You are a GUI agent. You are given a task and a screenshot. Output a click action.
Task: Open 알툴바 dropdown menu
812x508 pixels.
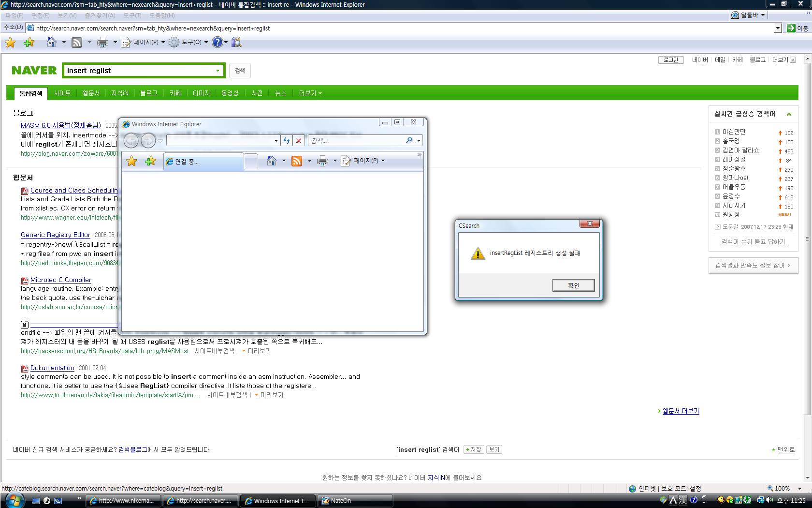[x=763, y=15]
